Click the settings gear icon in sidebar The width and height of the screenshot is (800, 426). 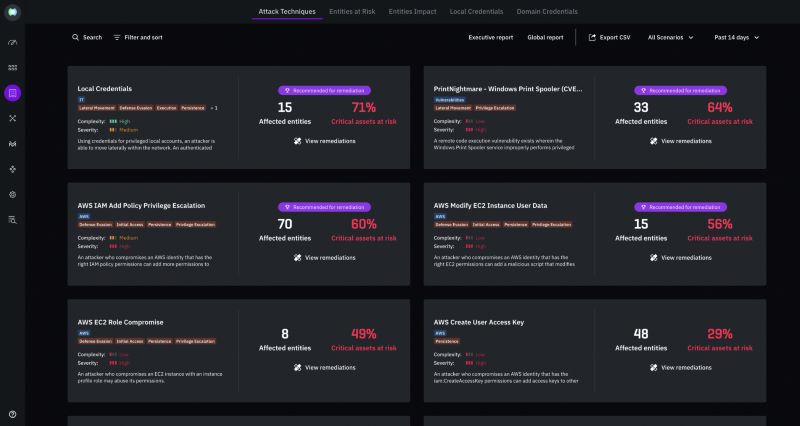[x=13, y=194]
